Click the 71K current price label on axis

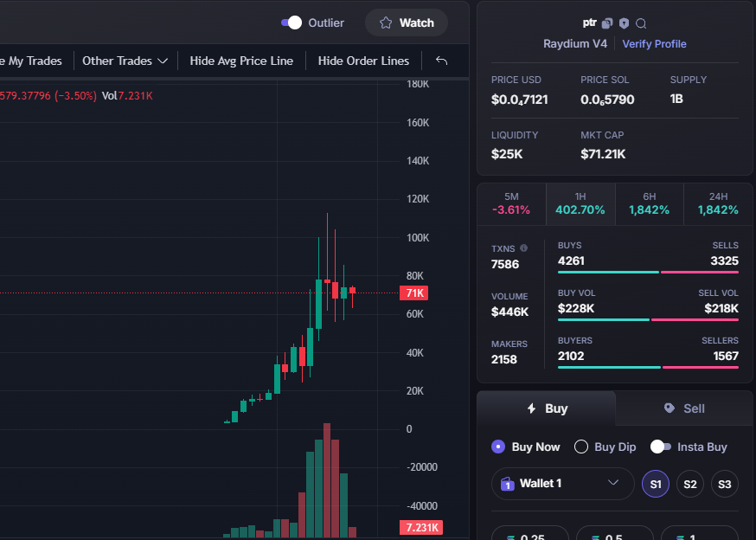click(414, 292)
